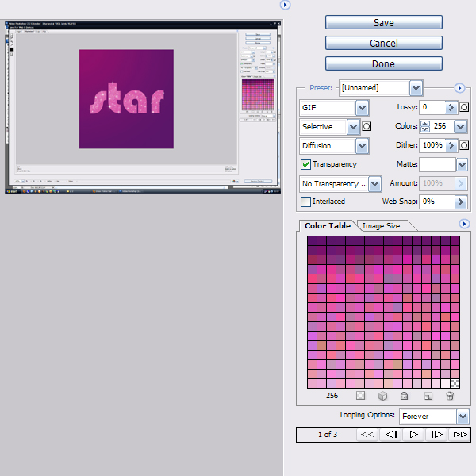
Task: Click the Done button
Action: coord(384,63)
